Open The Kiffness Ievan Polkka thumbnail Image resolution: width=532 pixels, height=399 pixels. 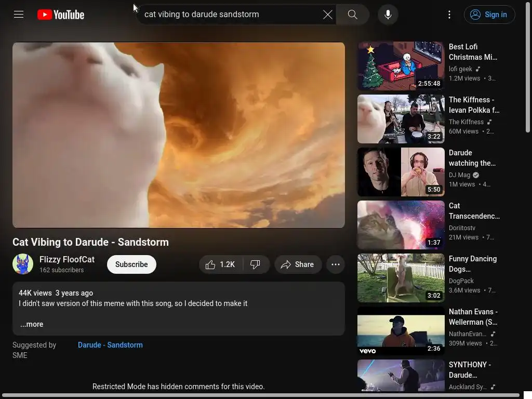[401, 119]
